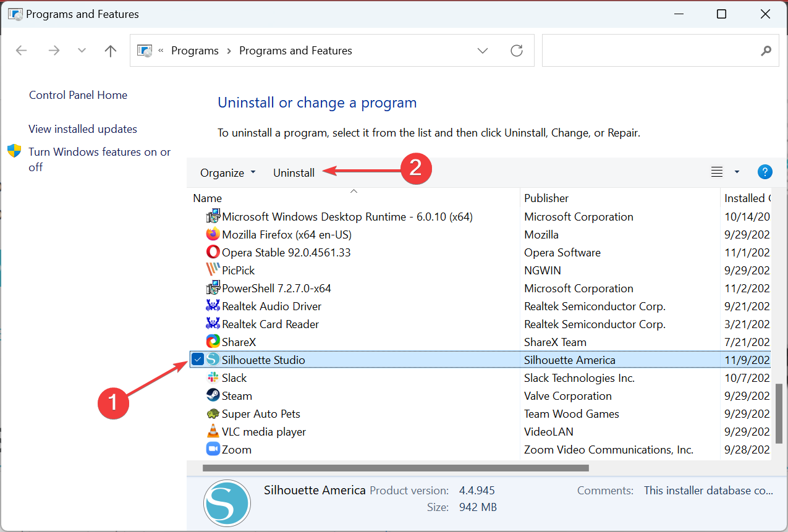Sort by the Installed On column header

pyautogui.click(x=747, y=198)
